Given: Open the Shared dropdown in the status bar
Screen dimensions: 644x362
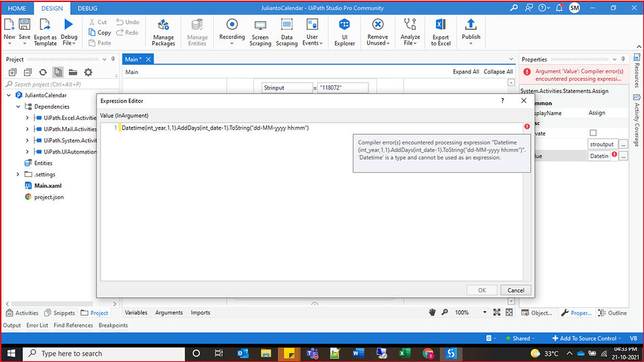Looking at the screenshot, I should 521,338.
